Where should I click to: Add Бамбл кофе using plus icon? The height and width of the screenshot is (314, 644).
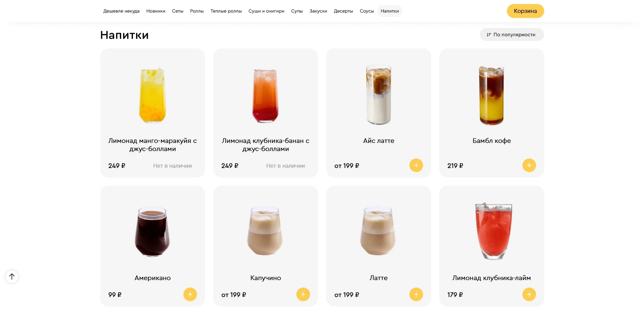coord(529,165)
